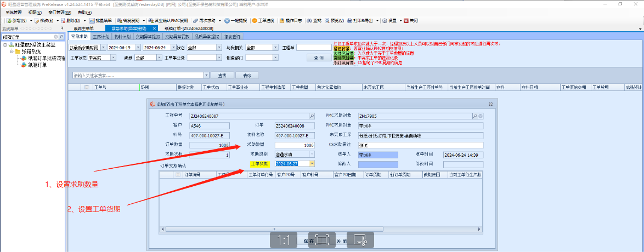Click the 批量填单 toolbar icon
This screenshot has height=252, width=644.
[x=92, y=20]
